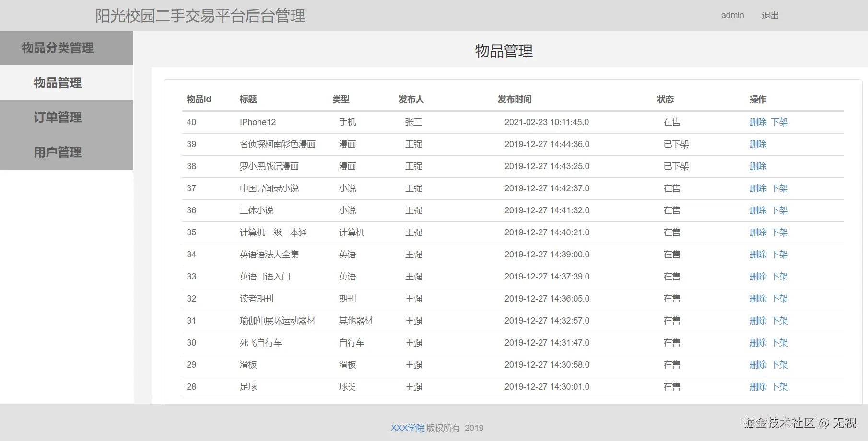Delete item 35 计算机一级一本通
The width and height of the screenshot is (868, 441).
coord(758,232)
